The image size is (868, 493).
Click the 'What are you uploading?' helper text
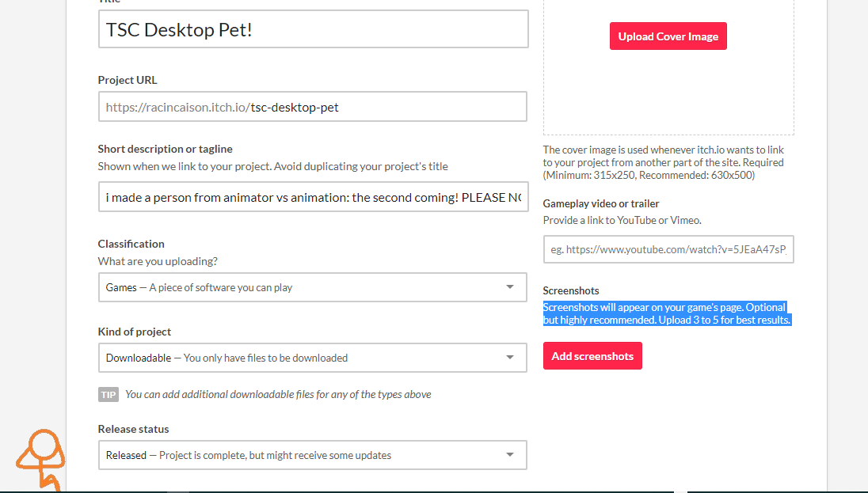tap(158, 261)
